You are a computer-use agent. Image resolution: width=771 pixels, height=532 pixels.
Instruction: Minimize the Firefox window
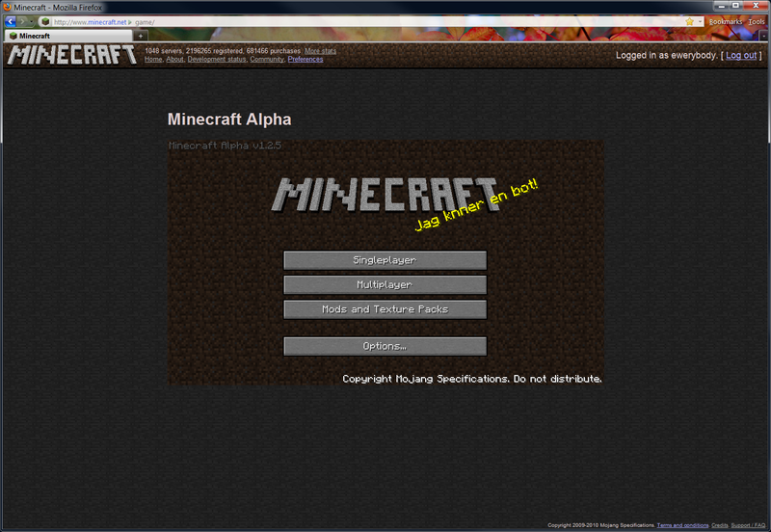(x=721, y=6)
